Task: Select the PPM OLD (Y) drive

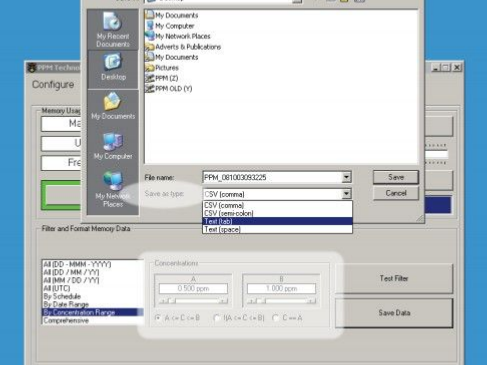Action: [169, 89]
